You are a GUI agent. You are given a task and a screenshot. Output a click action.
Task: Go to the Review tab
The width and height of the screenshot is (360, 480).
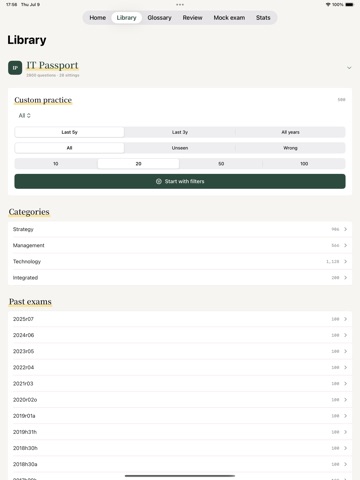click(x=192, y=18)
